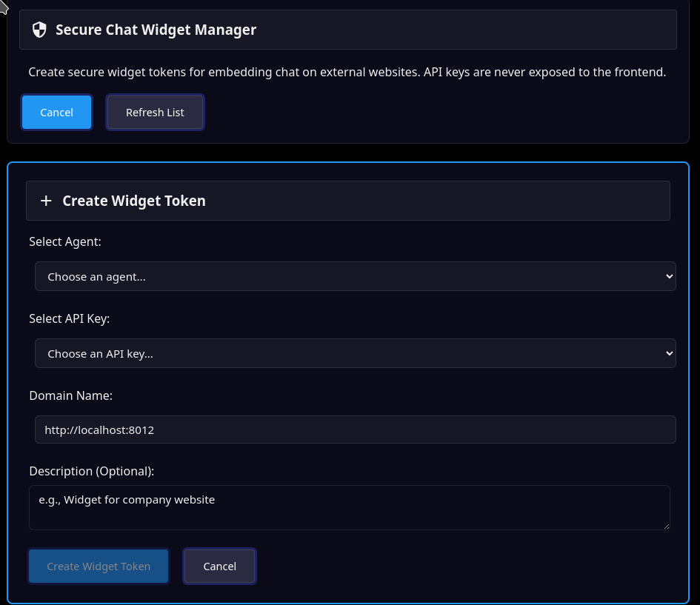The width and height of the screenshot is (700, 605).
Task: Click the "Select API Key:" label
Action: point(70,318)
